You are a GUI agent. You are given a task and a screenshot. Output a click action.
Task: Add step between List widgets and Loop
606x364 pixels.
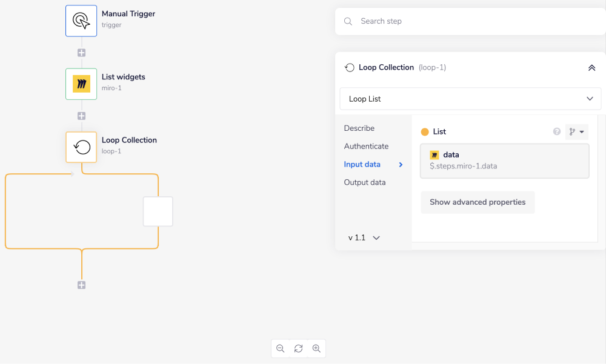[x=81, y=116]
